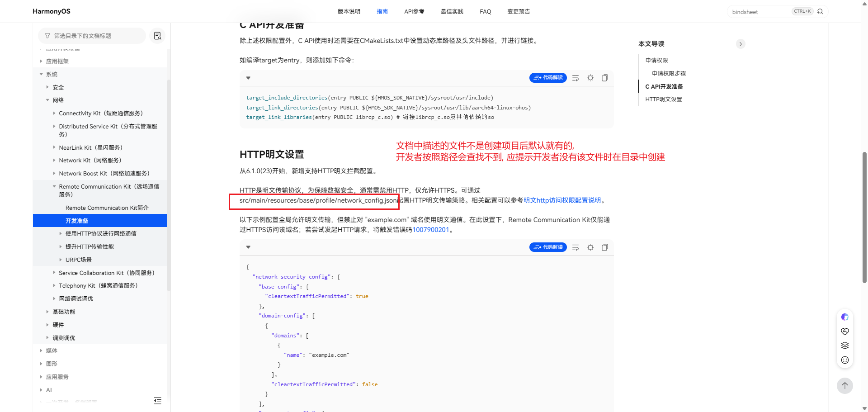
Task: Select the highlighted 开发准备 item
Action: (100, 220)
